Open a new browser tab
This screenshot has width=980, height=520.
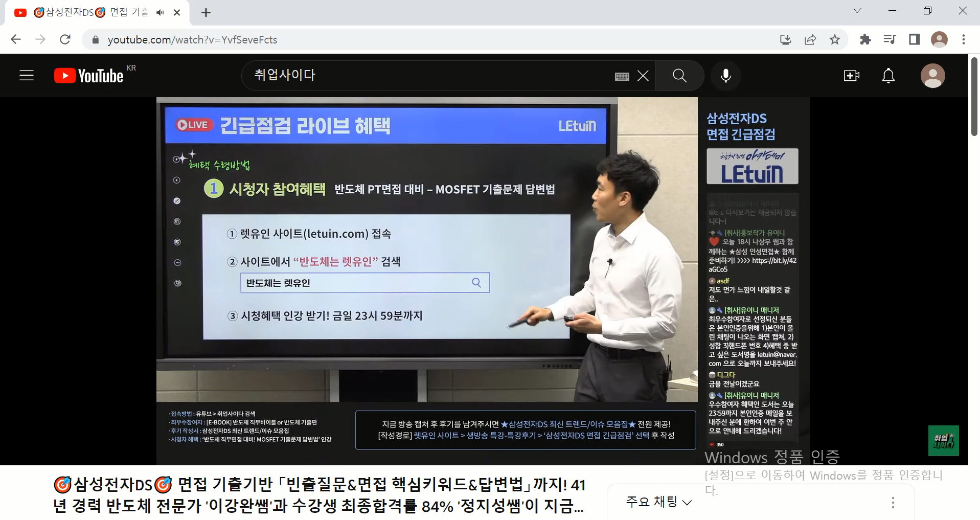(206, 13)
